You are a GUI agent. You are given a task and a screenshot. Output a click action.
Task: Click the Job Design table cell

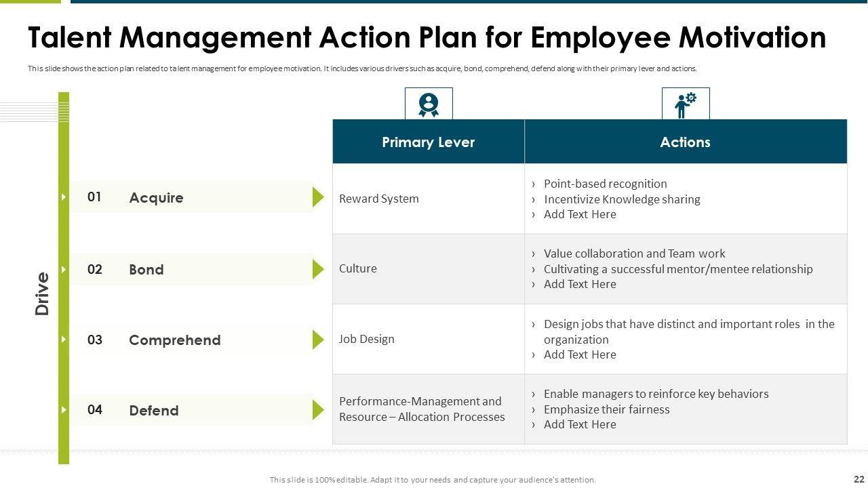pos(367,339)
